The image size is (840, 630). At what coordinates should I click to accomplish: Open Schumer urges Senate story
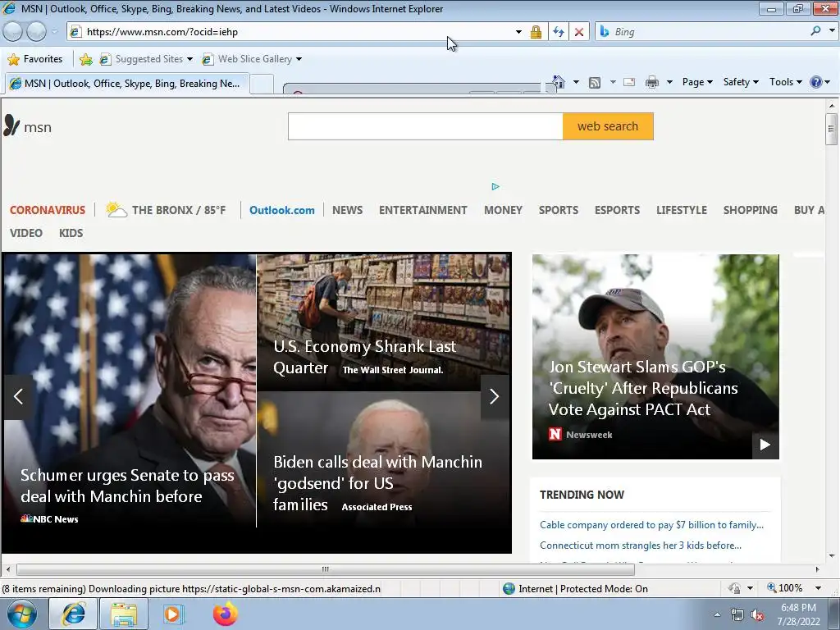pos(127,486)
